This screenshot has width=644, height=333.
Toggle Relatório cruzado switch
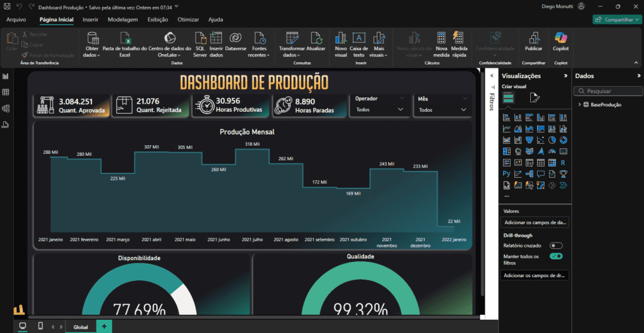[x=556, y=246]
